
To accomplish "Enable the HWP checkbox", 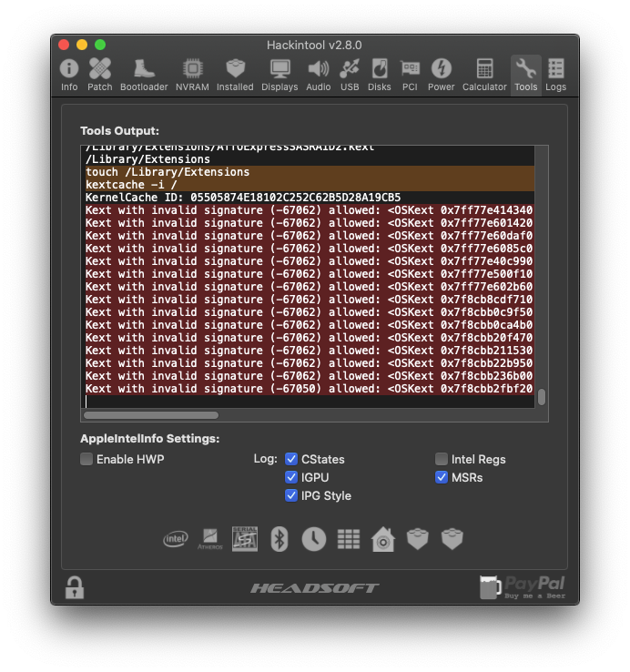I will coord(86,459).
